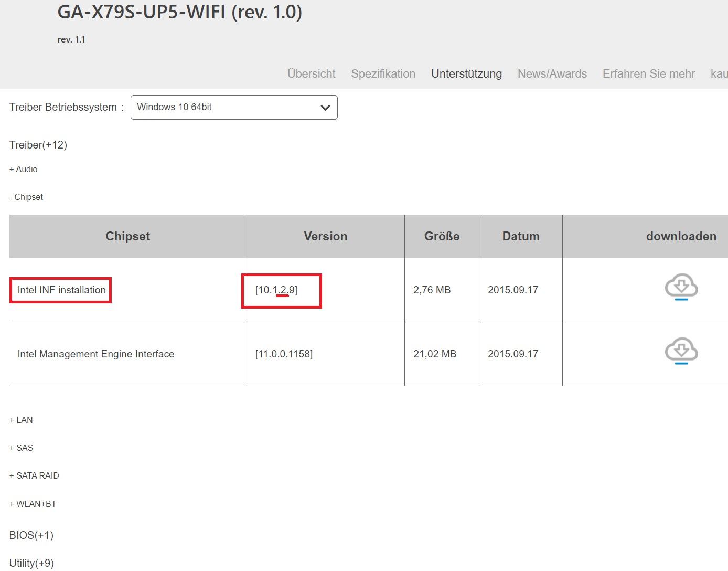Open the Spezifikation tab
The height and width of the screenshot is (571, 728).
(383, 73)
